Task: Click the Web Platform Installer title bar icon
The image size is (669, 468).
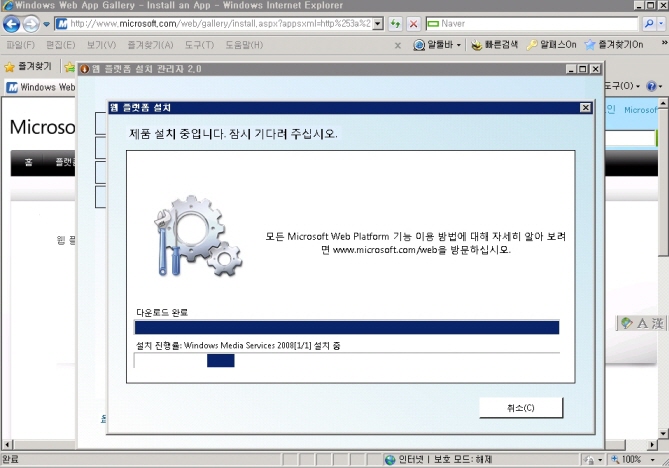Action: 84,69
